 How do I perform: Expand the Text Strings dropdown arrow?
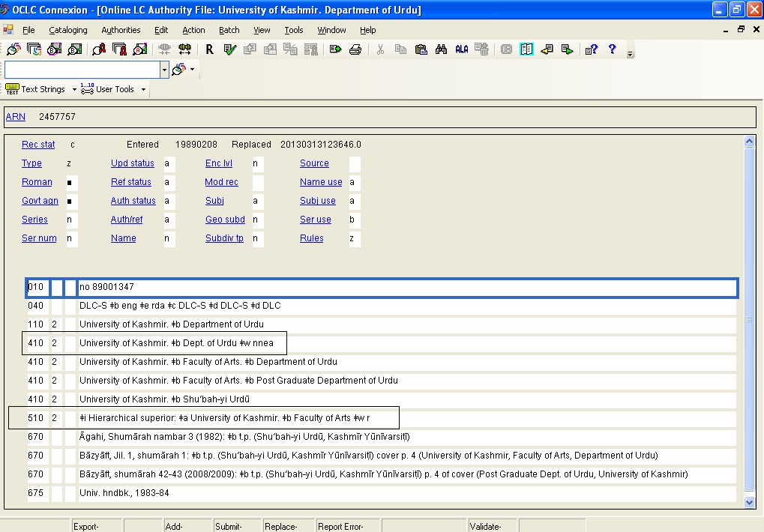tap(74, 90)
